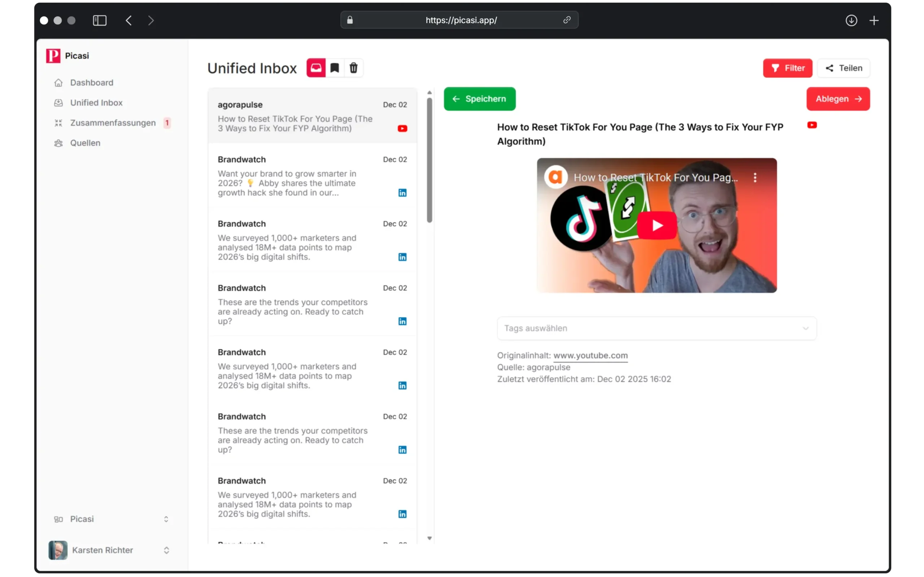Open Dashboard from the sidebar

point(92,83)
